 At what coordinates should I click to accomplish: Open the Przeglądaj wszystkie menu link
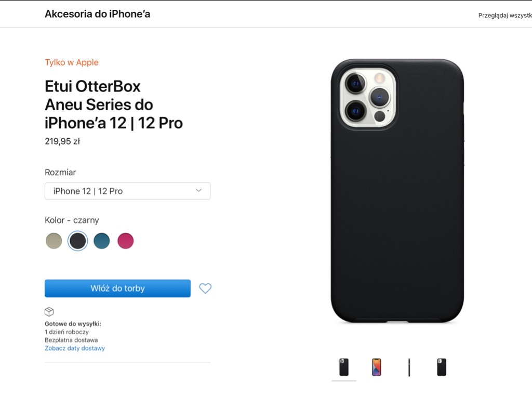[x=504, y=16]
